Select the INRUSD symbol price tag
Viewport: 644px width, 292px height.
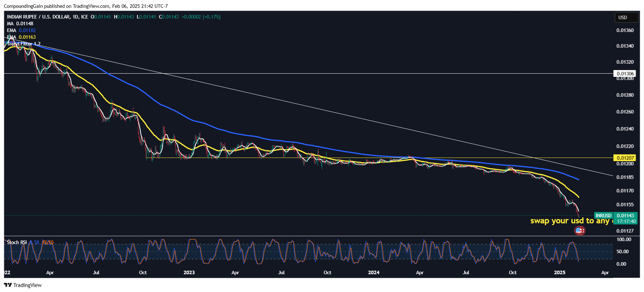point(603,216)
